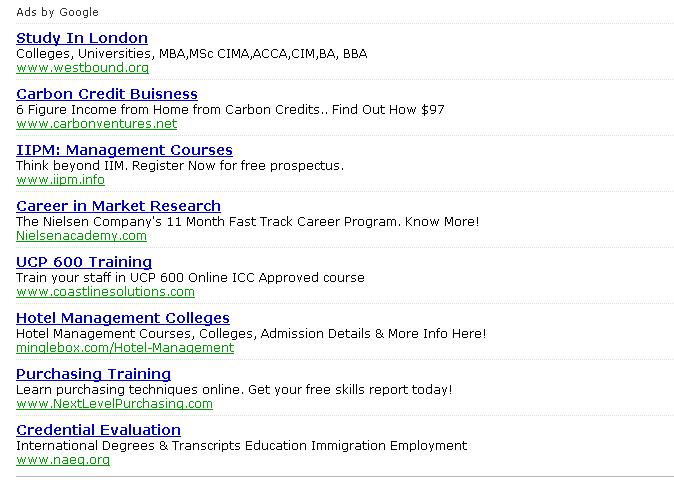Image resolution: width=674 pixels, height=486 pixels.
Task: Open the Career in Market Research ad
Action: point(118,206)
